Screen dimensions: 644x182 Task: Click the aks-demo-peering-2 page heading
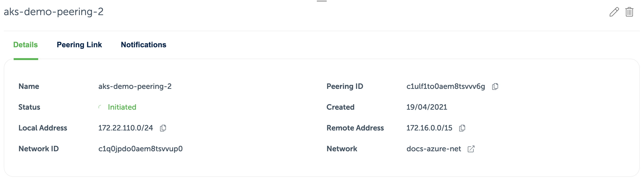[53, 12]
